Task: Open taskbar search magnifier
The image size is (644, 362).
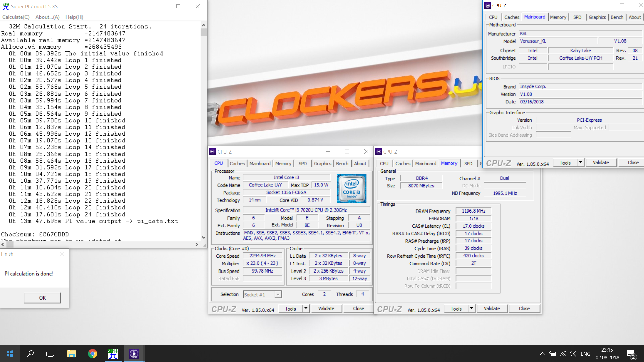Action: tap(30, 354)
